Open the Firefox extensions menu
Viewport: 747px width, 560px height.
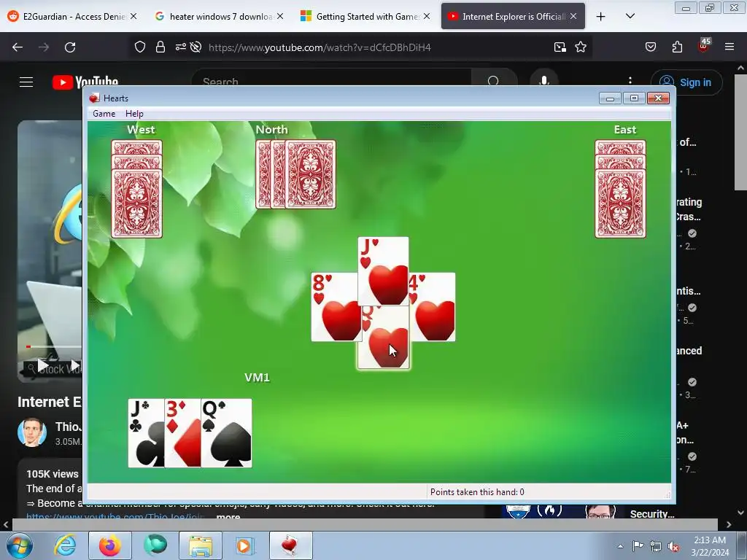coord(677,47)
